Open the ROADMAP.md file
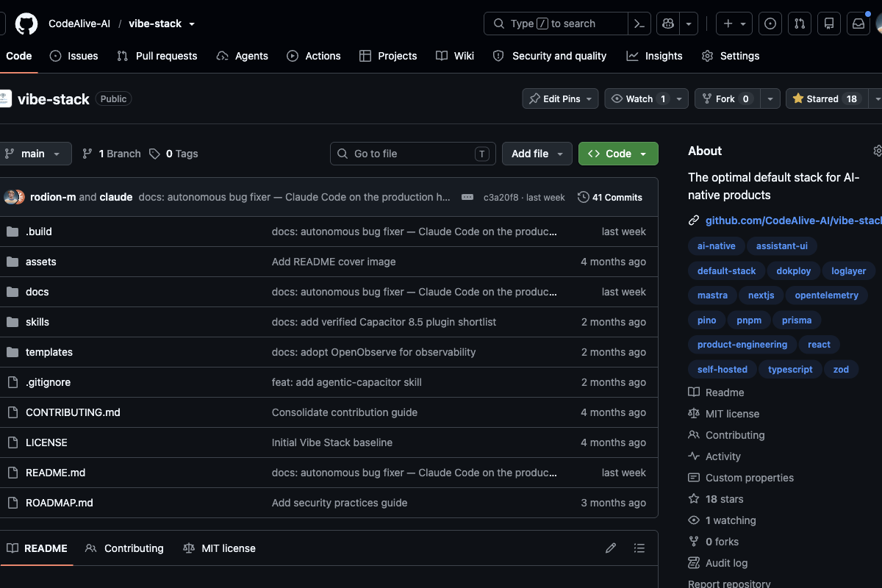 pyautogui.click(x=60, y=503)
